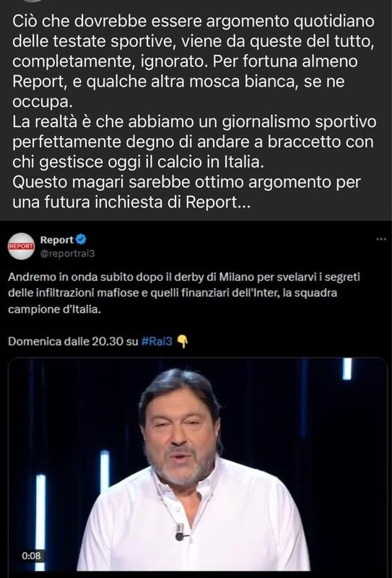Open the #Rai3 hashtag link
This screenshot has height=578, width=392.
[157, 341]
